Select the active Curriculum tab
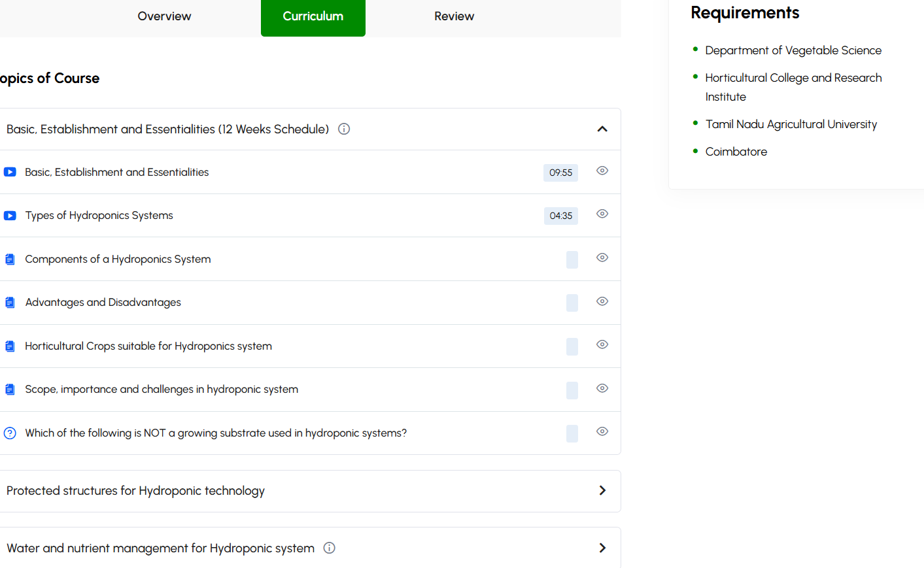 click(313, 16)
